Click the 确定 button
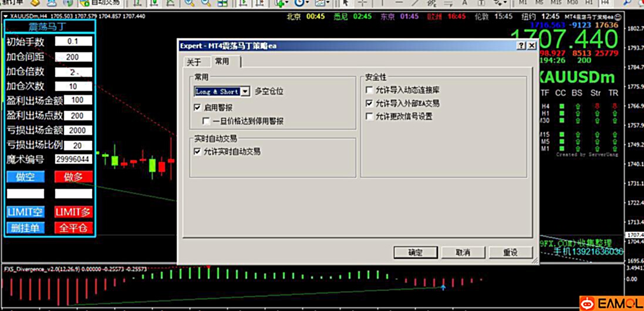The height and width of the screenshot is (311, 644). pos(415,252)
